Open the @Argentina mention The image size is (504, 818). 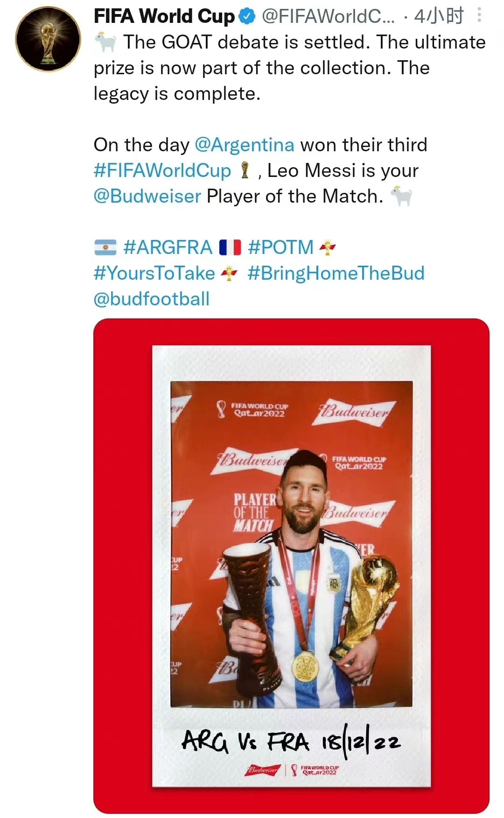point(244,145)
